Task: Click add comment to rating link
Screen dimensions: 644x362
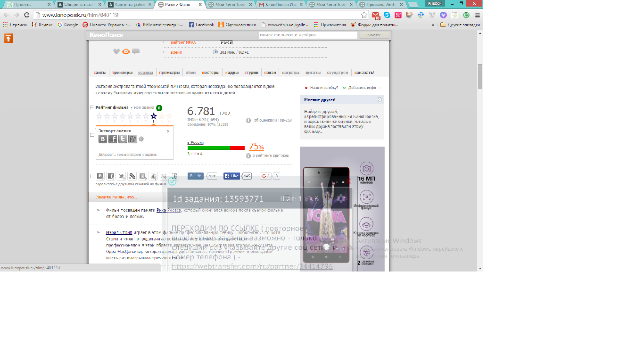Action: 128,155
